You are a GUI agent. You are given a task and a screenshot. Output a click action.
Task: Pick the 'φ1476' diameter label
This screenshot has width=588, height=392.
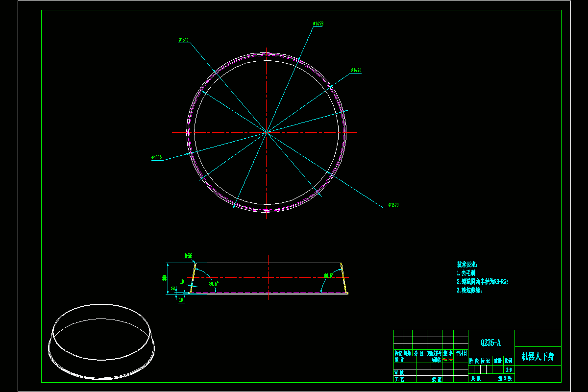(356, 71)
